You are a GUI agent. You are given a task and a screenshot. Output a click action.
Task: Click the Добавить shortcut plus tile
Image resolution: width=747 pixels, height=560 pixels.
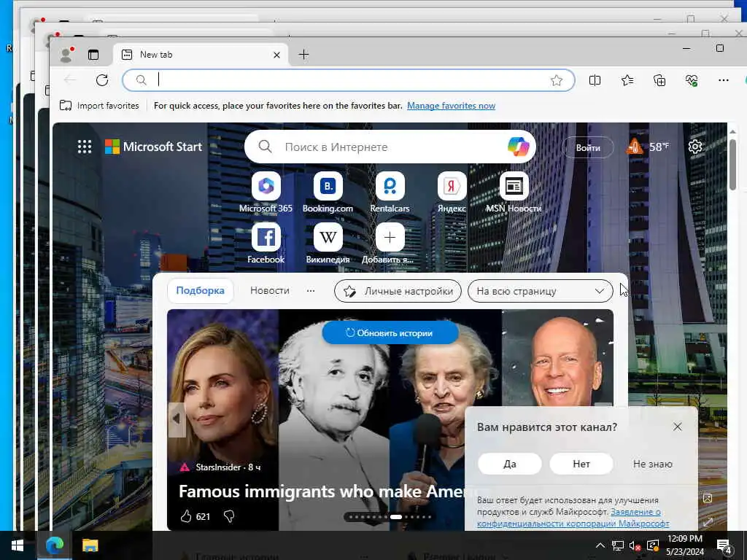pyautogui.click(x=390, y=244)
